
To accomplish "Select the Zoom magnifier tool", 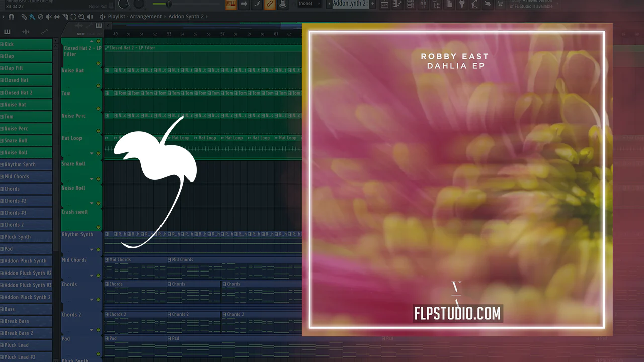I will 81,17.
